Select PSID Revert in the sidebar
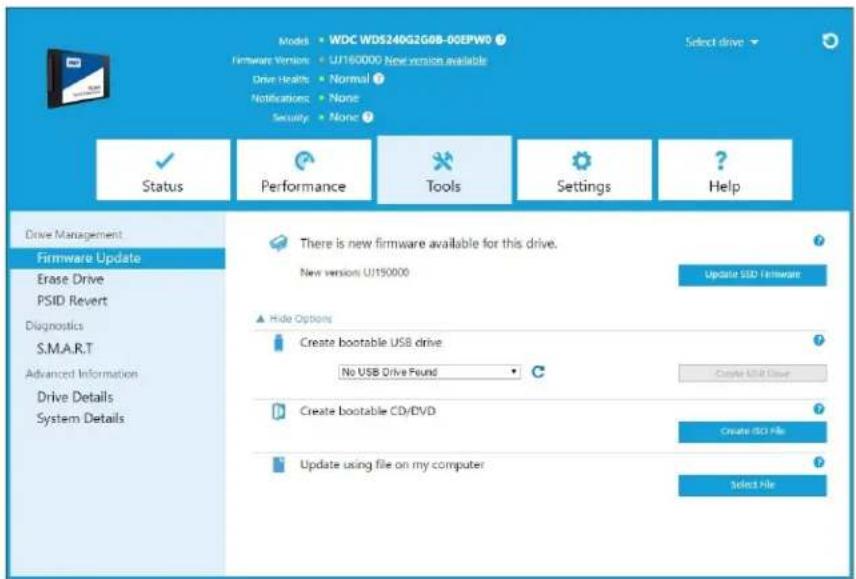The image size is (856, 579). (x=72, y=301)
